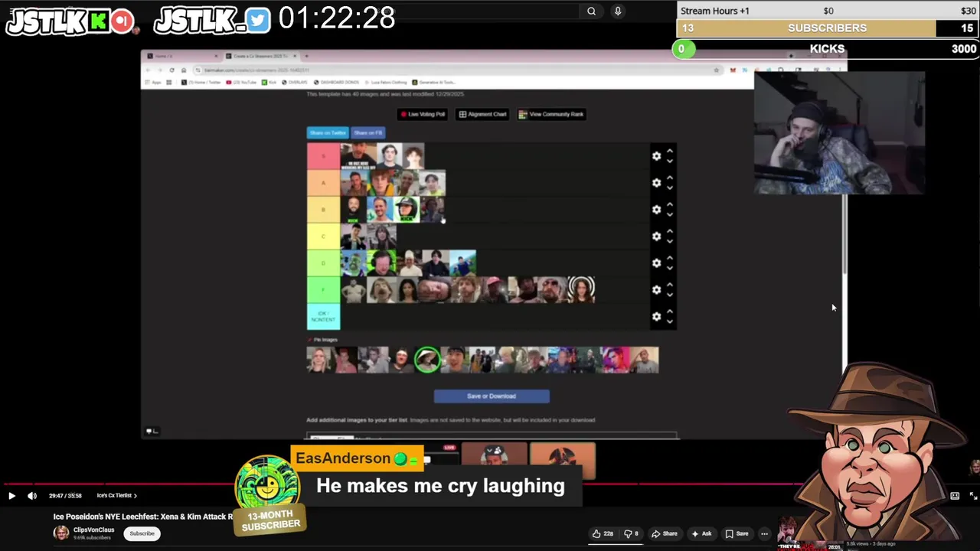This screenshot has width=980, height=551.
Task: Select blonde woman image in unranked pool
Action: click(x=319, y=360)
